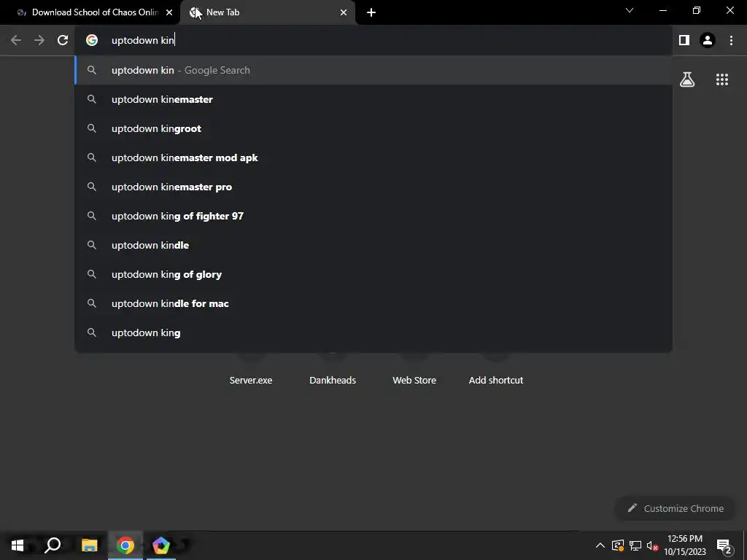Image resolution: width=747 pixels, height=560 pixels.
Task: Pick the 'uptodown kingroot' suggestion
Action: tap(373, 128)
